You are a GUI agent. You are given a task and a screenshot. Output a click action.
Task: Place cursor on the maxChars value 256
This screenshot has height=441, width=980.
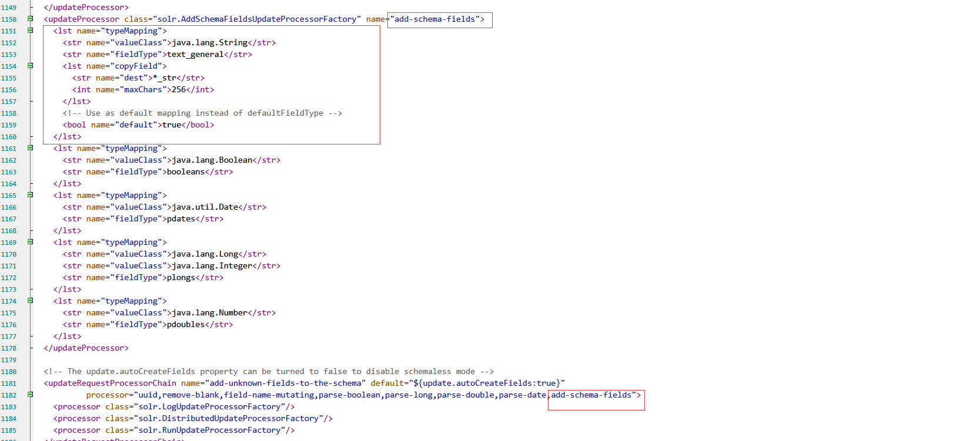pos(179,90)
